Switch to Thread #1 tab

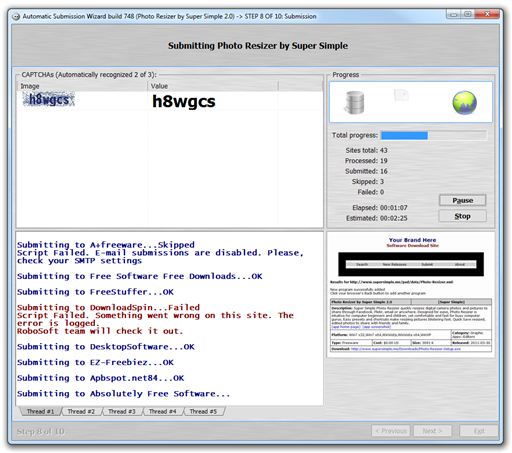(x=40, y=411)
